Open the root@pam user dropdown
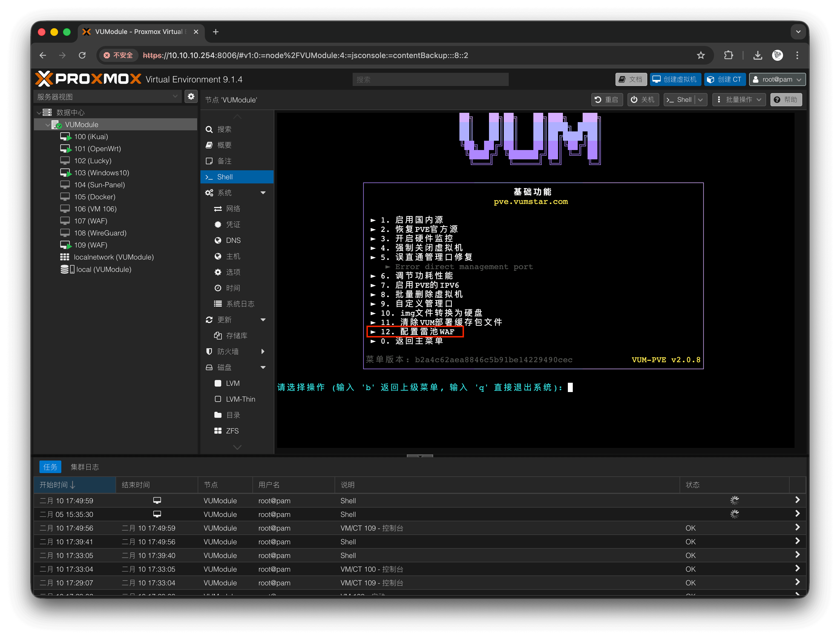 coord(777,79)
